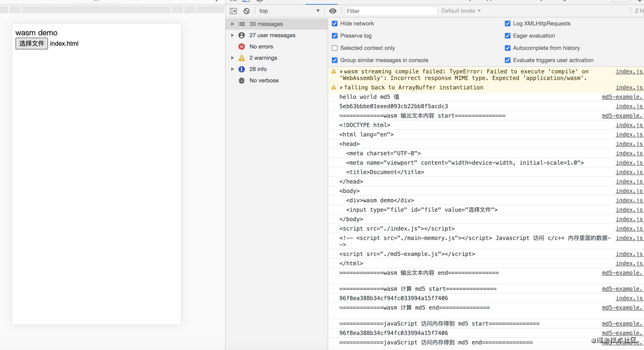The image size is (644, 350).
Task: Toggle Evaluate triggers user activation checkbox
Action: tap(507, 60)
